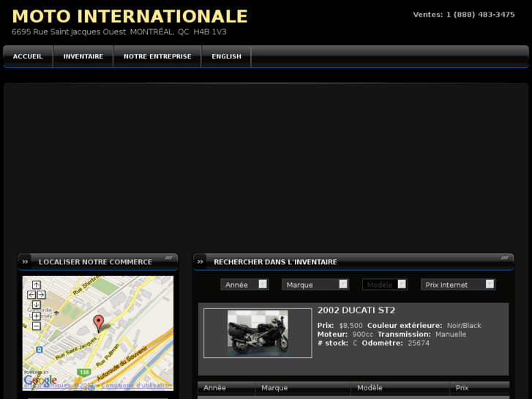Click the sales phone number 1 (888) 483-3475
532x399 pixels.
pyautogui.click(x=481, y=15)
